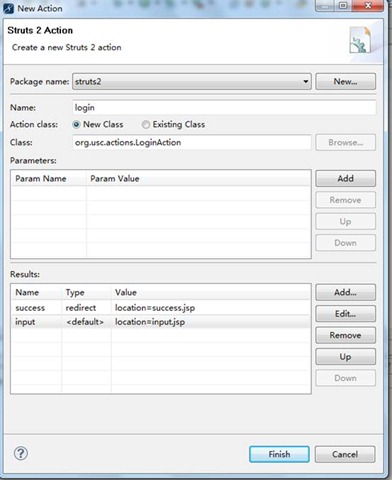The height and width of the screenshot is (480, 392).
Task: Click the New Action window title icon
Action: pos(8,8)
